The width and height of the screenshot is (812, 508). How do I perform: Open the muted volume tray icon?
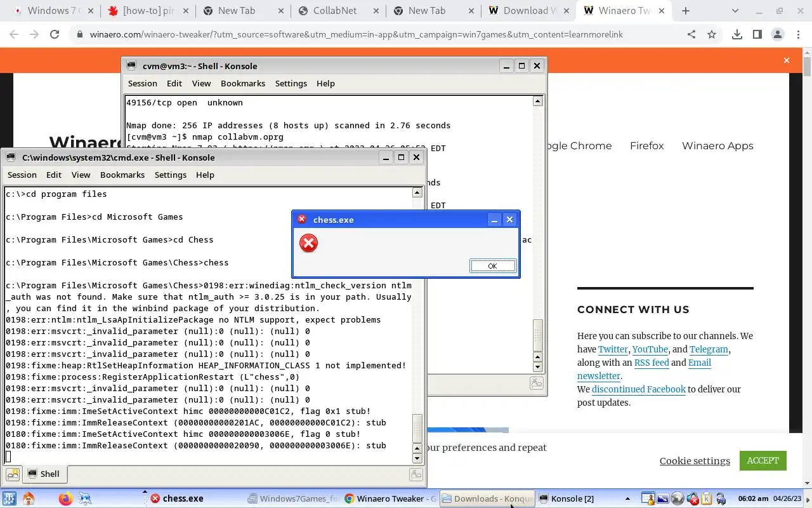692,498
